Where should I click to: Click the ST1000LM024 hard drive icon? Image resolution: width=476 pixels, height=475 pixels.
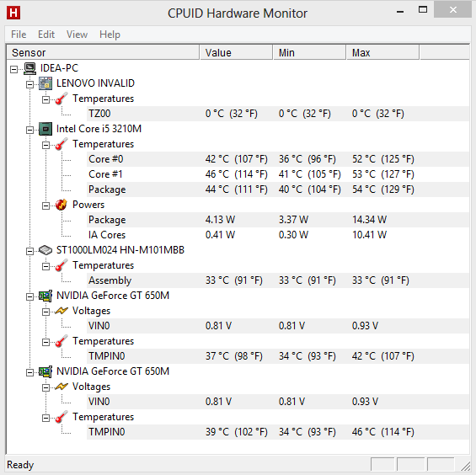pos(45,250)
